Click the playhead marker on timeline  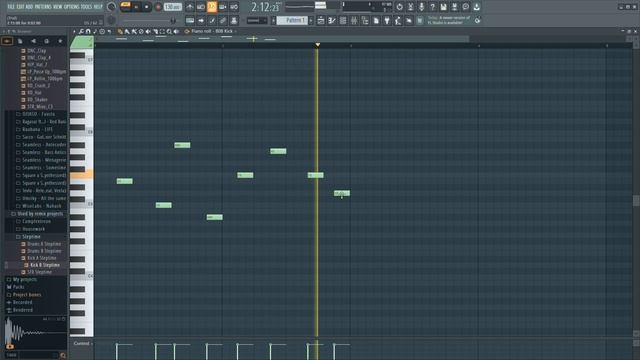click(318, 45)
